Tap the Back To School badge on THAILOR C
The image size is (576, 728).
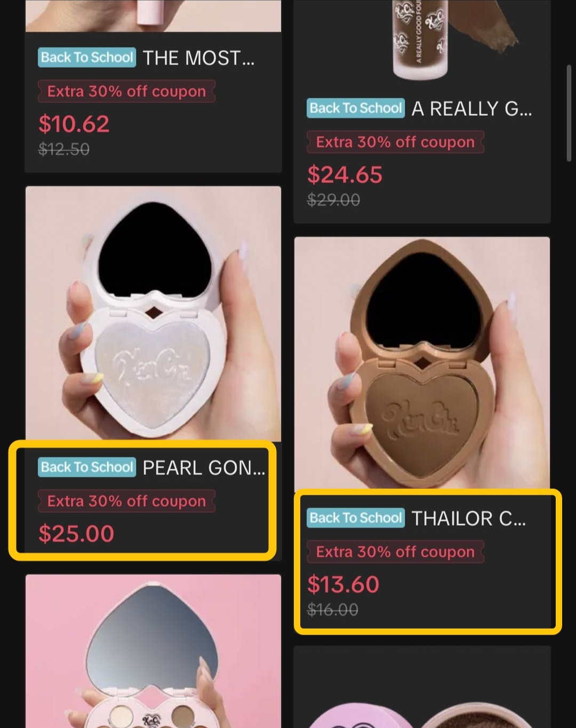tap(356, 518)
